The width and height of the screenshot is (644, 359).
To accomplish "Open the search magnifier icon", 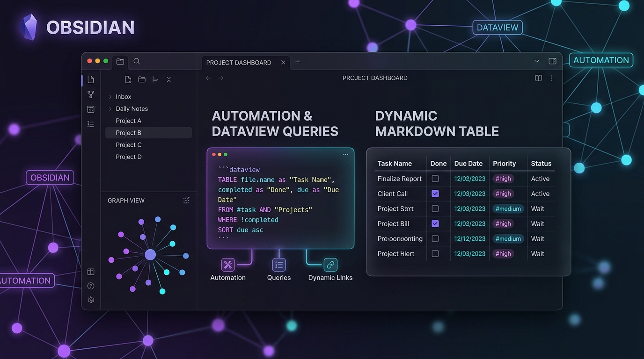I will tap(137, 61).
